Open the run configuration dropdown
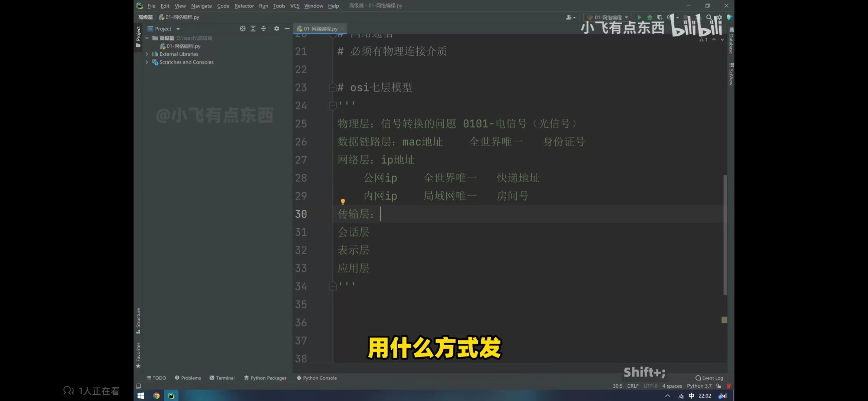868x401 pixels. coord(608,17)
